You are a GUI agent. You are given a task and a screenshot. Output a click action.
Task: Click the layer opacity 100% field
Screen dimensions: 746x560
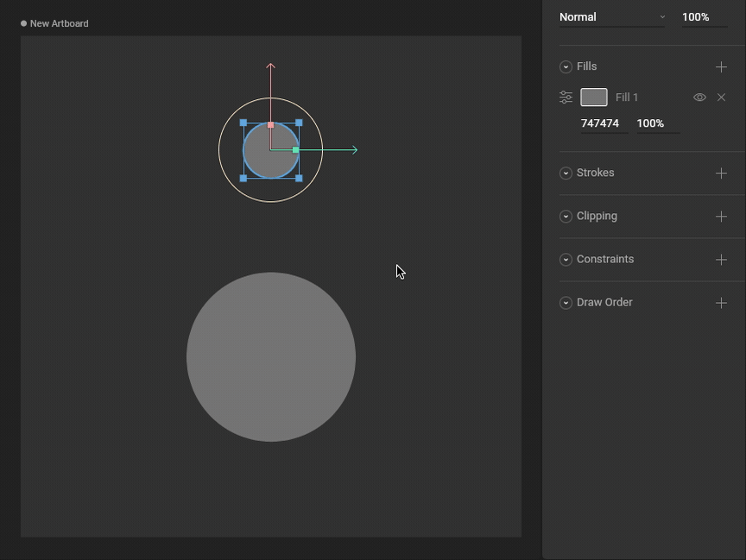(702, 17)
